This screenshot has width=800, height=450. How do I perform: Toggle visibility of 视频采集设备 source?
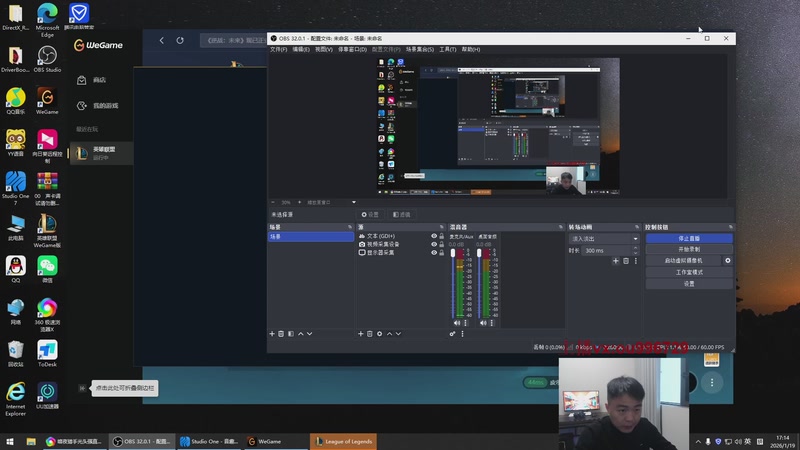tap(434, 244)
